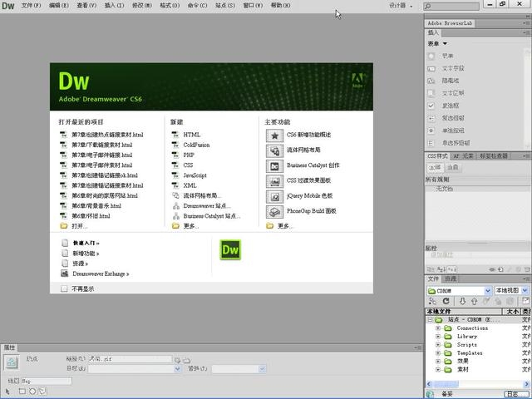532x399 pixels.
Task: Select the pointer hotspot tool in Properties
Action: (7, 392)
